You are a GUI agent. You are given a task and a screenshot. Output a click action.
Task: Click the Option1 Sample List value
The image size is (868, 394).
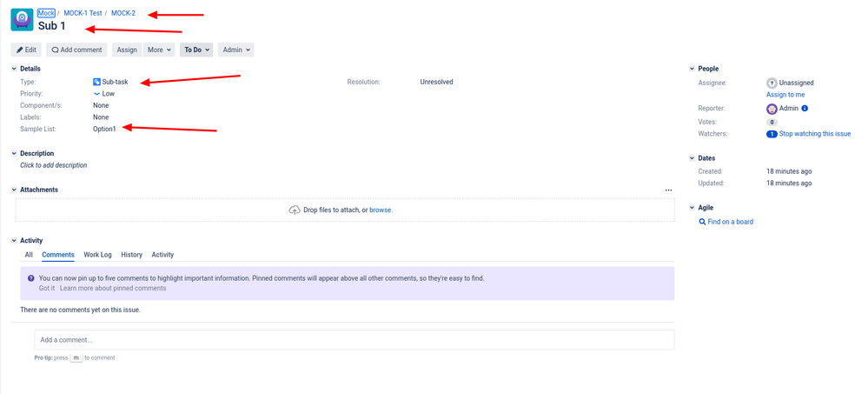(x=104, y=129)
